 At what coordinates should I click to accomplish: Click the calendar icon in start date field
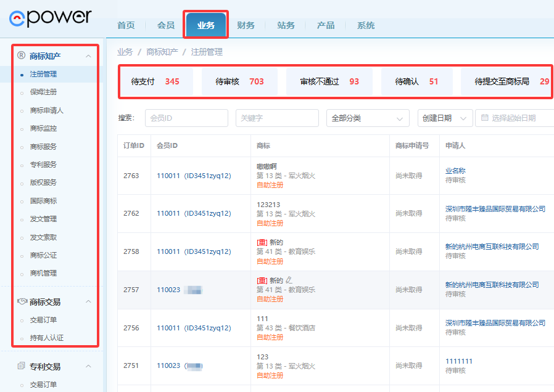coord(485,118)
